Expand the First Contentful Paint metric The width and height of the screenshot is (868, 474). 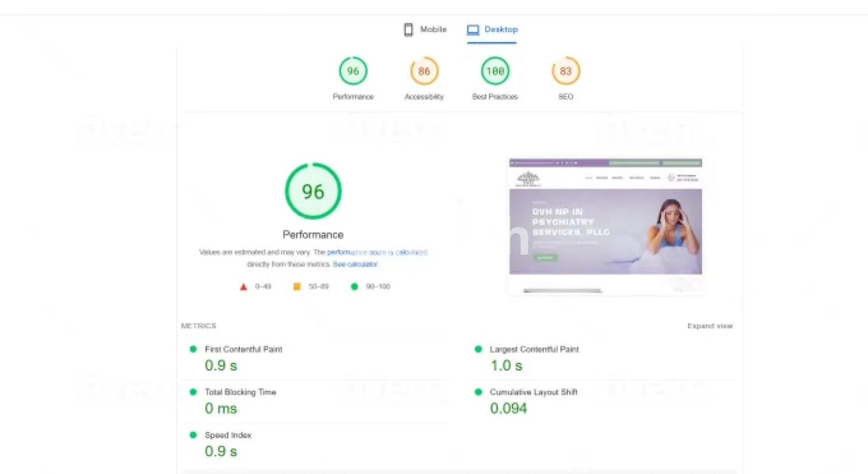pyautogui.click(x=243, y=349)
